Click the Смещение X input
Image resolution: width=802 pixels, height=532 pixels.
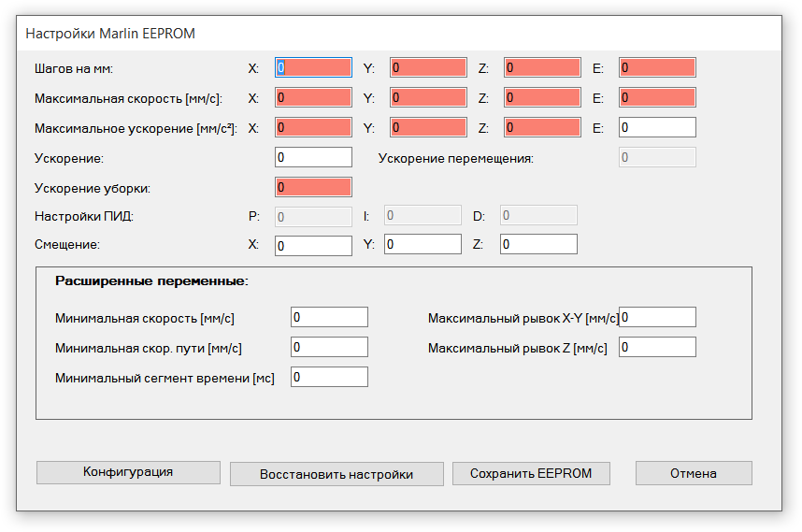pos(313,245)
